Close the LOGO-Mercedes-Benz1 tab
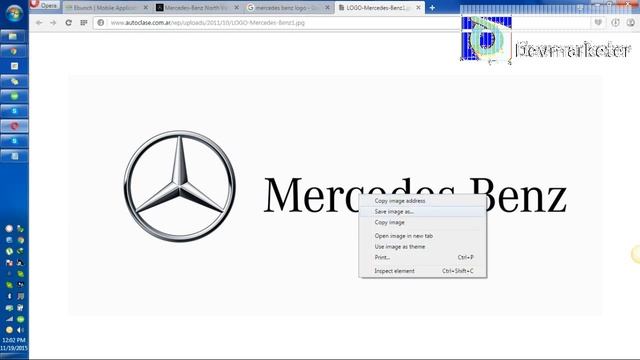 pos(418,8)
